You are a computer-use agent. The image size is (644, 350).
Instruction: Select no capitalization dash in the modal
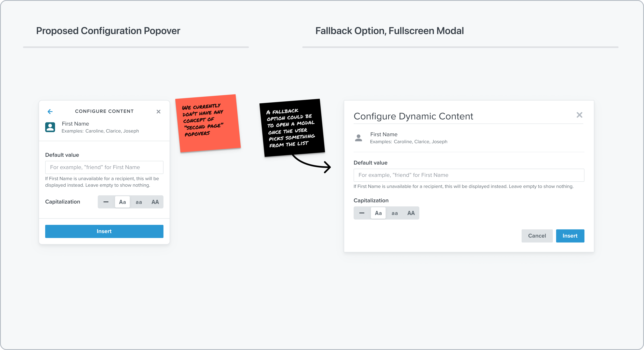[x=362, y=213]
